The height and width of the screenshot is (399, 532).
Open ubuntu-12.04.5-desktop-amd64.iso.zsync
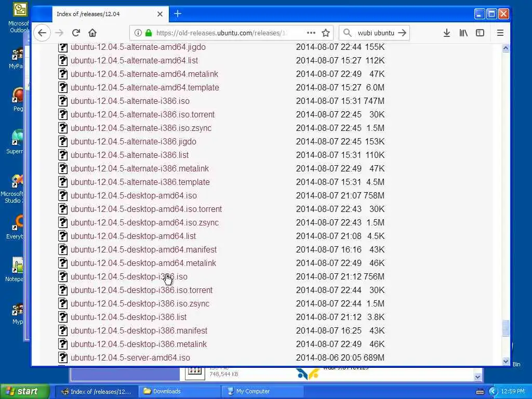pyautogui.click(x=144, y=223)
